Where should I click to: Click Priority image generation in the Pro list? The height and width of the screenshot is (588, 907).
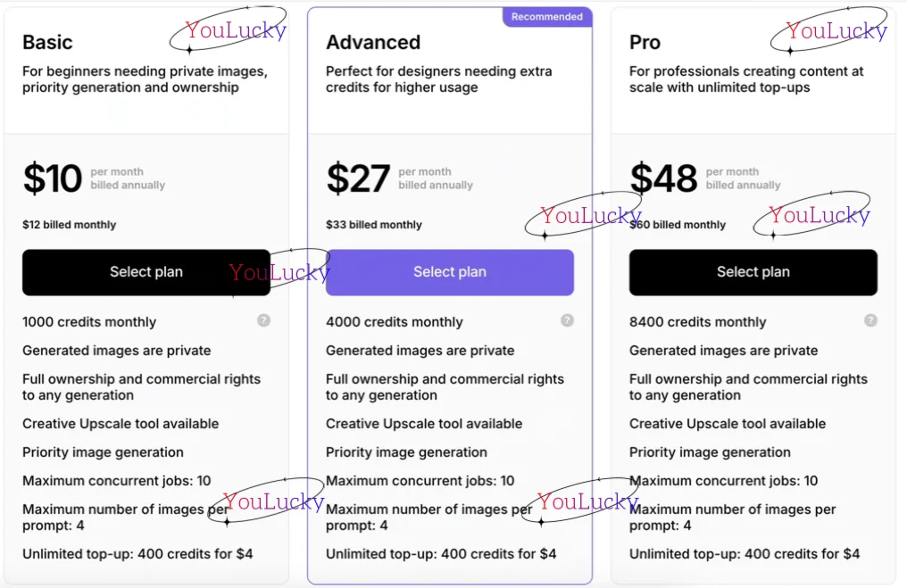710,452
